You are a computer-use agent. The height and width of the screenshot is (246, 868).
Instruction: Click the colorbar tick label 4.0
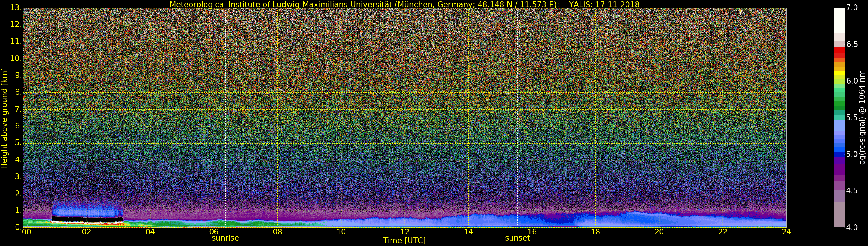point(852,227)
